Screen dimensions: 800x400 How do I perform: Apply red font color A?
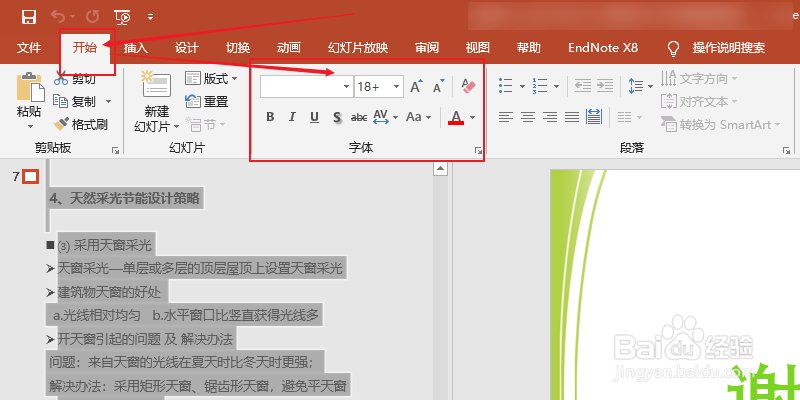click(x=456, y=117)
